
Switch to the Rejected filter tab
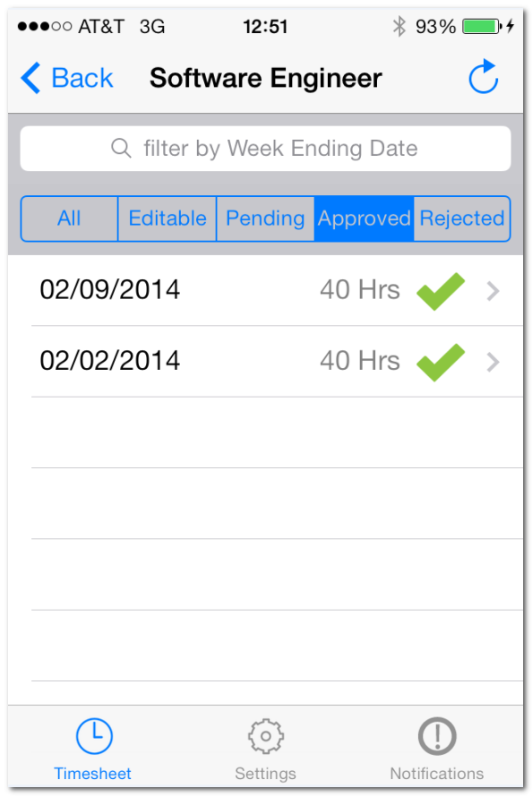click(x=462, y=218)
